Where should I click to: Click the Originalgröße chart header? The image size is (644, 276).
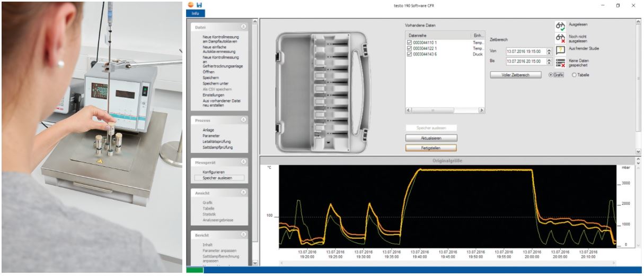448,160
